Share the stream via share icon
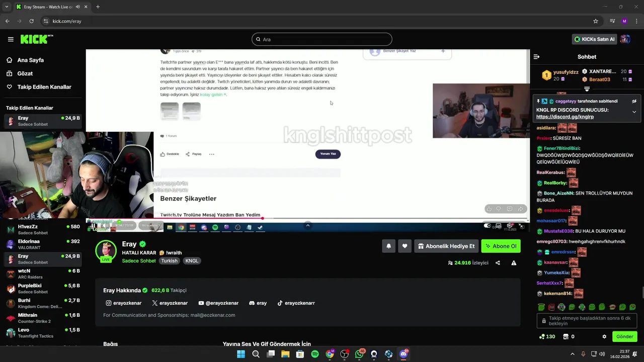Image resolution: width=644 pixels, height=362 pixels. point(498,263)
